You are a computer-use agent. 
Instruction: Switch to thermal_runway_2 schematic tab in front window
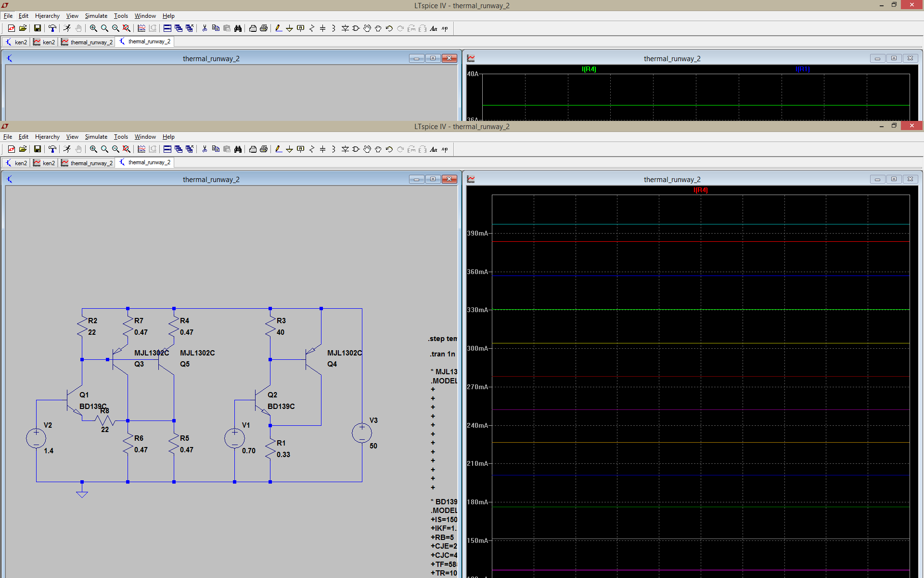(145, 162)
